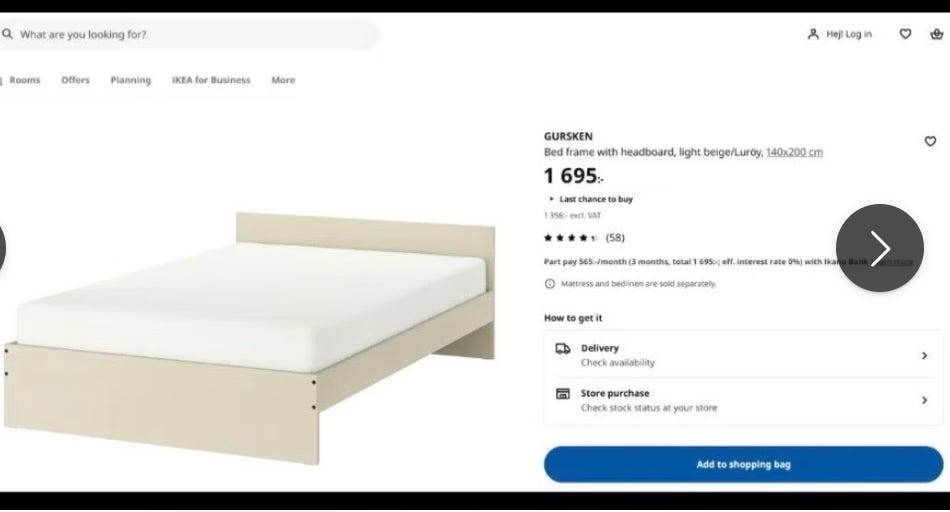
Task: Save GURSKEN to favourites with heart icon
Action: (930, 141)
